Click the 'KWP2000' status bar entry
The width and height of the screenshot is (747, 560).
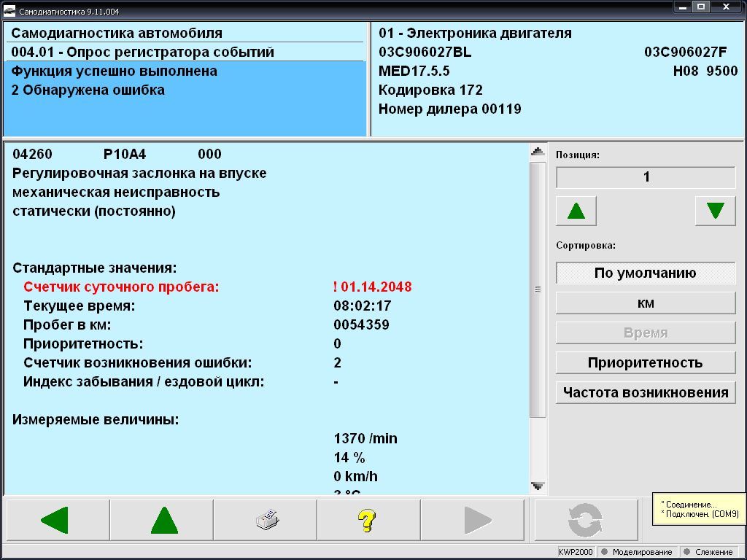[576, 552]
